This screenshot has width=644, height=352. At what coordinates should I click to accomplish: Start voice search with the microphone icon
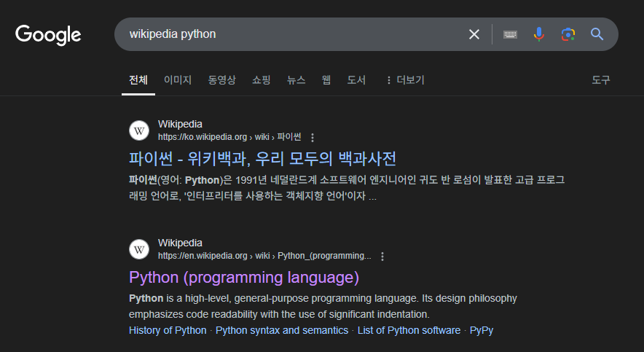click(539, 34)
